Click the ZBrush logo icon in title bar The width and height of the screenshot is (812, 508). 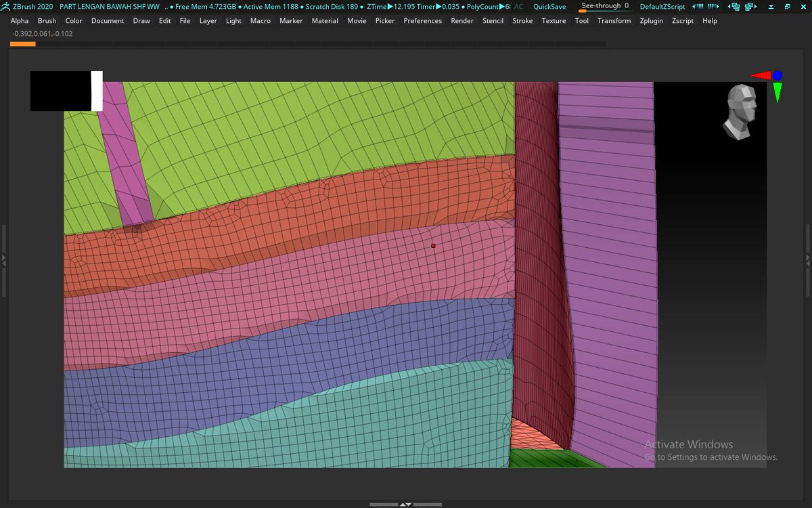(x=7, y=6)
